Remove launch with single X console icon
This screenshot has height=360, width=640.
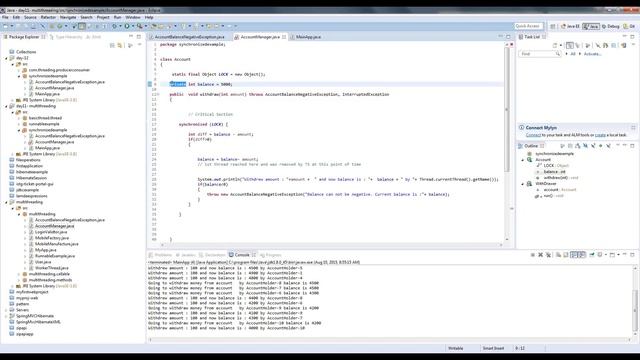540,255
